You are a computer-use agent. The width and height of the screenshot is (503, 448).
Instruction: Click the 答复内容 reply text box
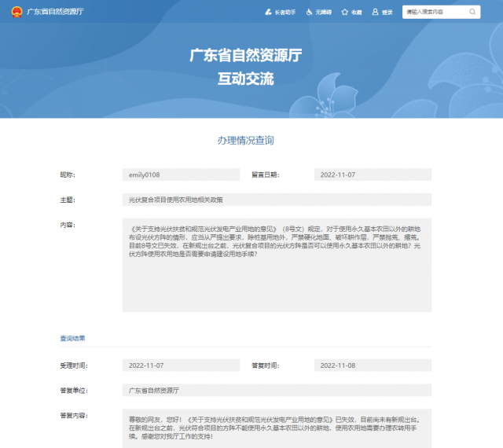(277, 428)
